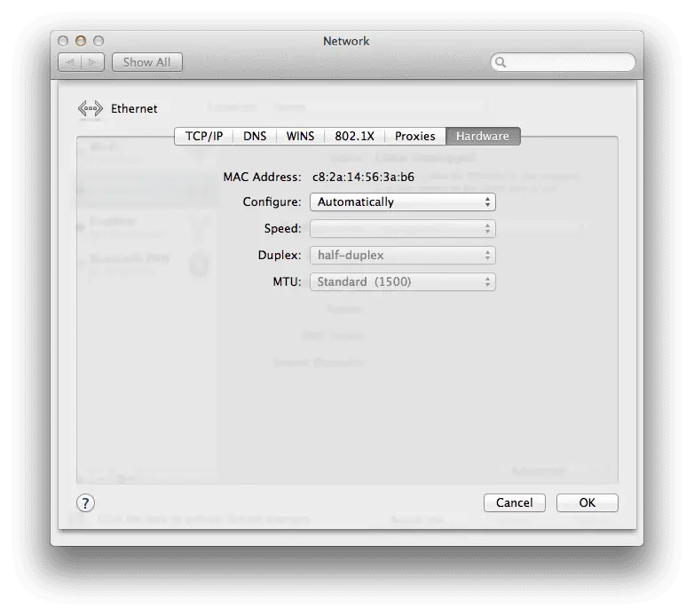Open help with the question mark button
The height and width of the screenshot is (616, 694).
point(85,503)
